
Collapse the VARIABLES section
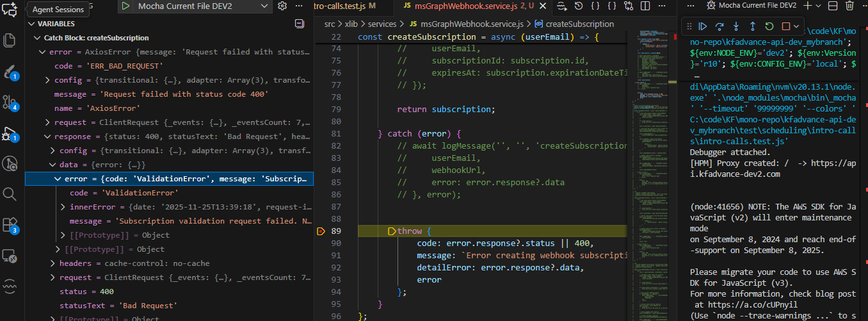[x=31, y=24]
